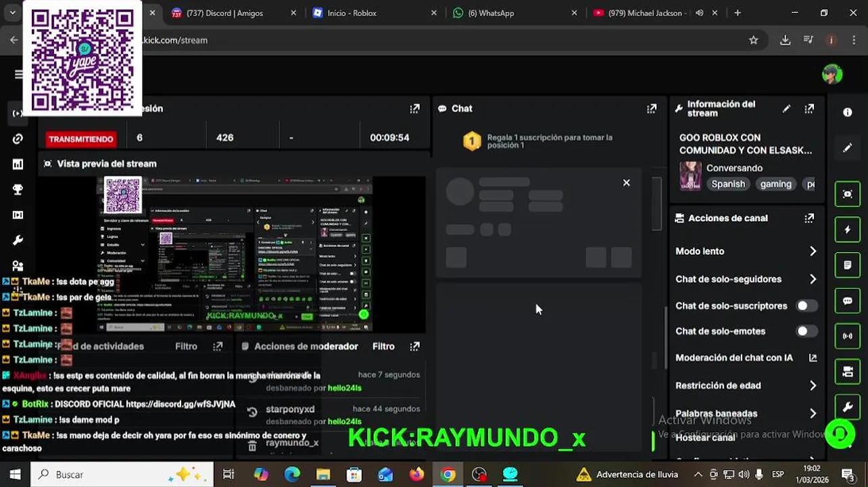Viewport: 868px width, 487px height.
Task: Open the green headset support button
Action: click(840, 434)
